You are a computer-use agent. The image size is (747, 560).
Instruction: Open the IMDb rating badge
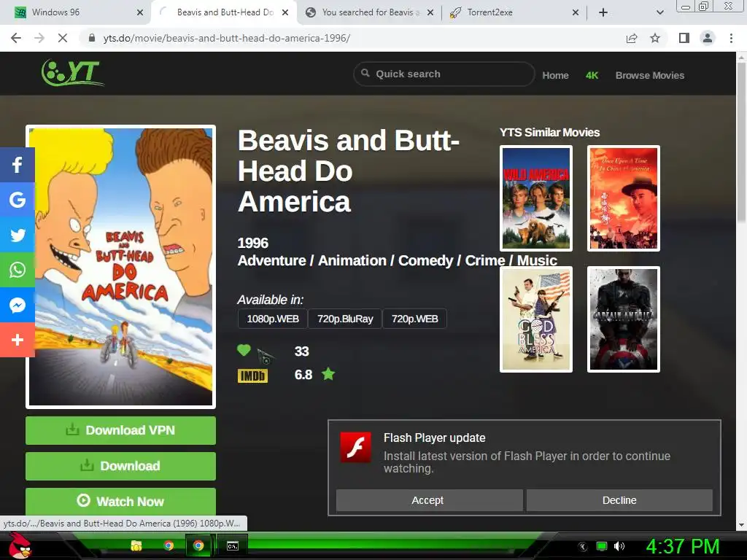(252, 376)
